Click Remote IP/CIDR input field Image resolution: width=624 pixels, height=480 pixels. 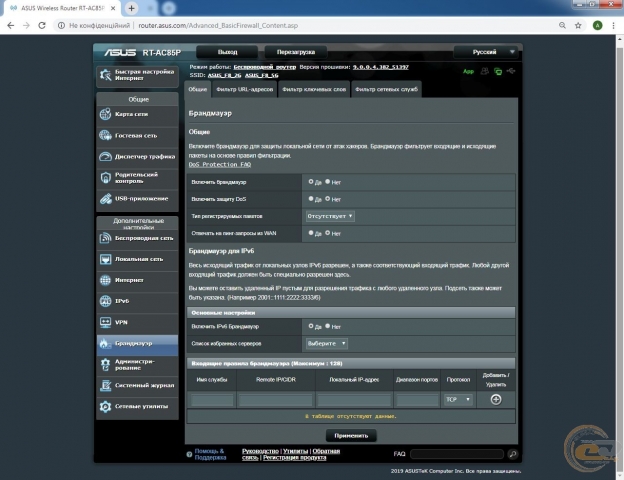coord(276,400)
